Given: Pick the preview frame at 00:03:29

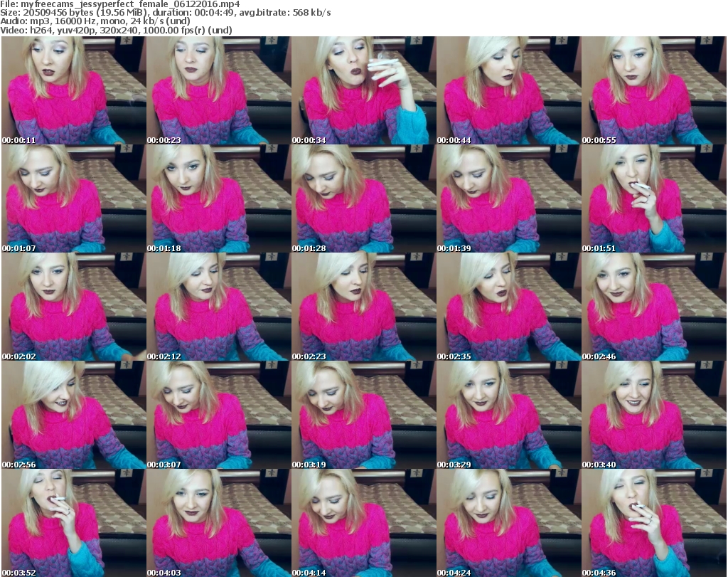Looking at the screenshot, I should tap(508, 415).
